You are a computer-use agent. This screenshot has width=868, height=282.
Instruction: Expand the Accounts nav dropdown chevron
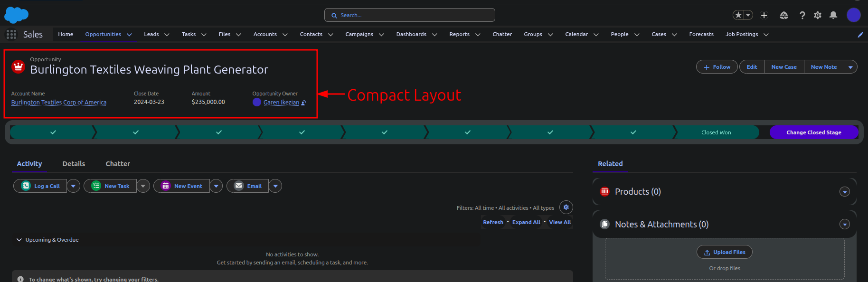pyautogui.click(x=285, y=35)
